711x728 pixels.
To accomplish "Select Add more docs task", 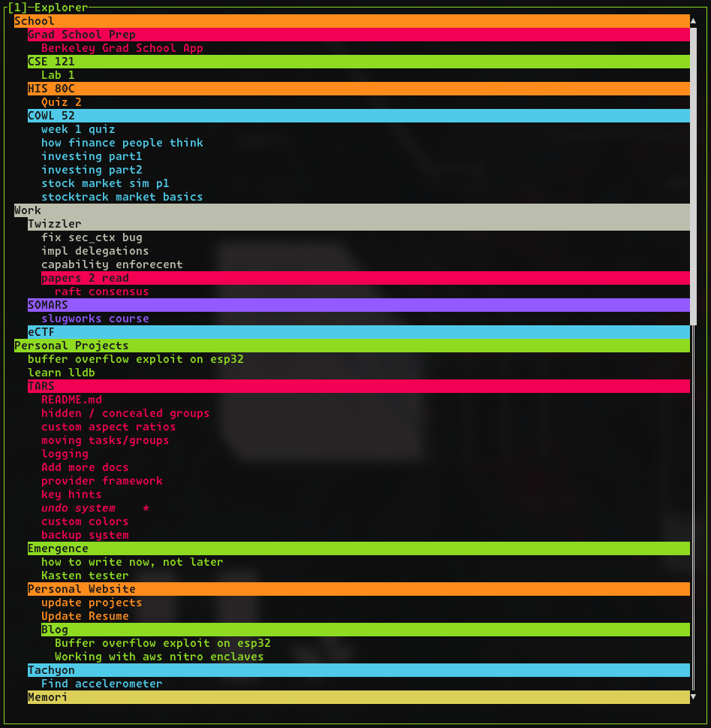I will point(85,467).
